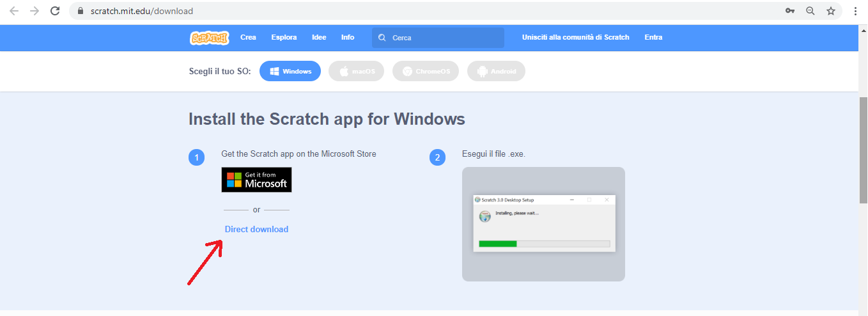Open the saved passwords key icon
The width and height of the screenshot is (868, 316).
tap(790, 11)
